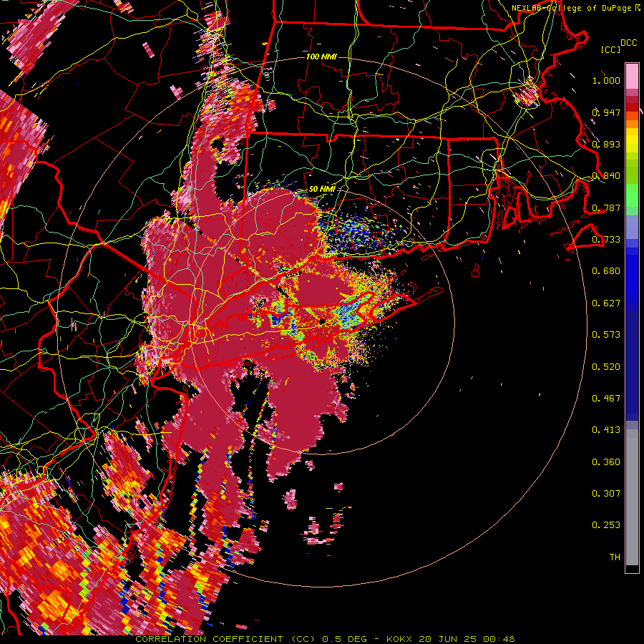Click the black KOKX radar site dot

[x=322, y=321]
